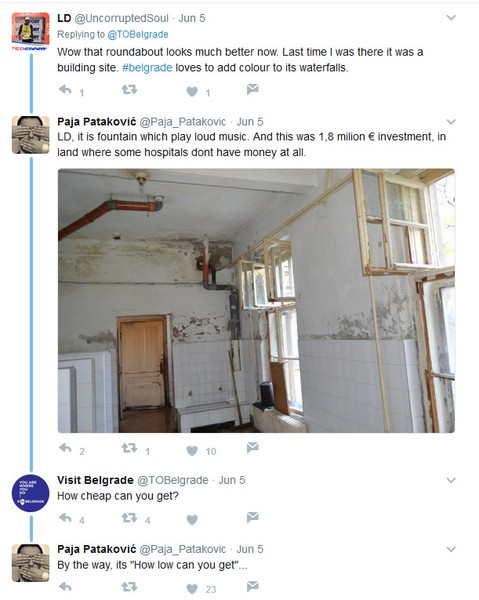The image size is (479, 600).
Task: Open Paja Pataković's name on last tweet
Action: [97, 549]
